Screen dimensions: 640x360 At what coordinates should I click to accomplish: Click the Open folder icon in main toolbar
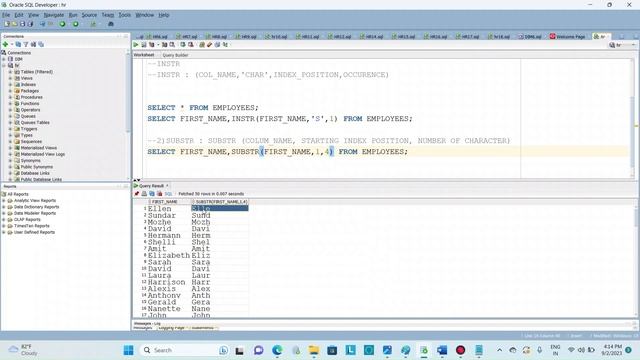(x=15, y=24)
